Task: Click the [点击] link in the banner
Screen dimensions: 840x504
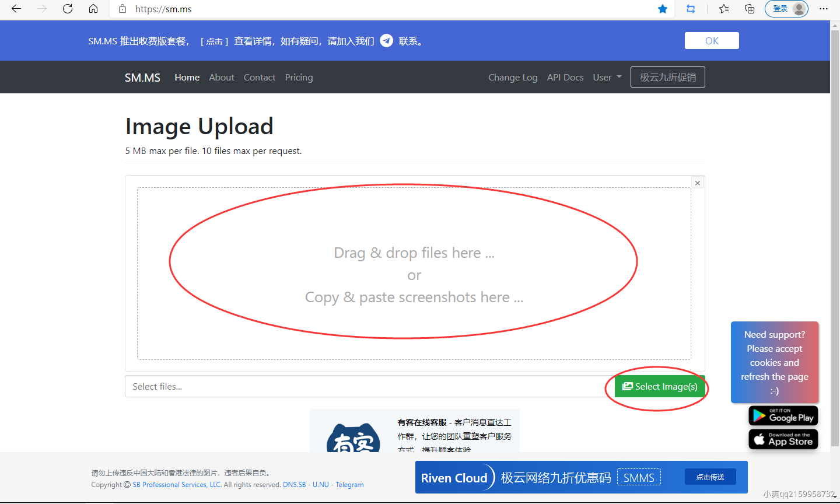Action: tap(214, 41)
